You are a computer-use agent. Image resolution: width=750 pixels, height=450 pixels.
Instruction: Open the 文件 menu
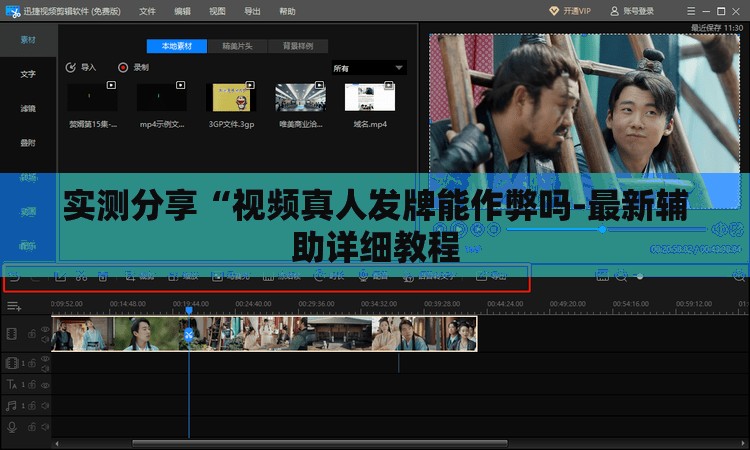[x=147, y=11]
